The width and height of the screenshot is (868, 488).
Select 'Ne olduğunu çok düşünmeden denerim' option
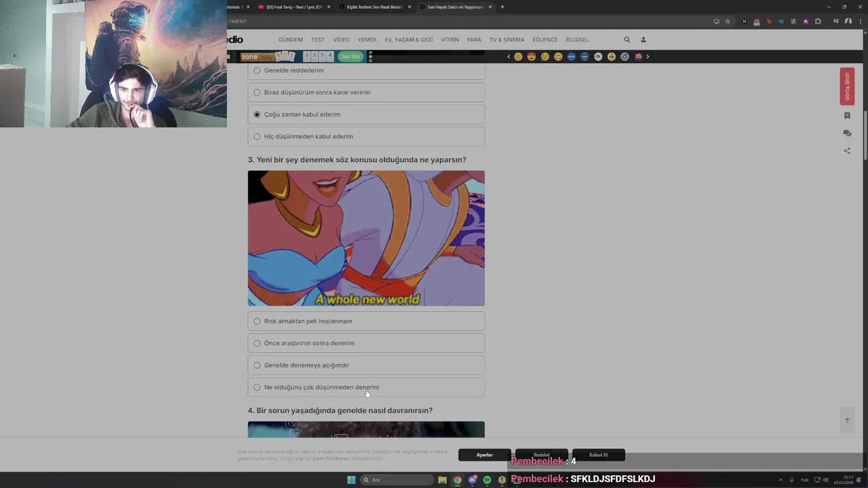click(x=366, y=387)
